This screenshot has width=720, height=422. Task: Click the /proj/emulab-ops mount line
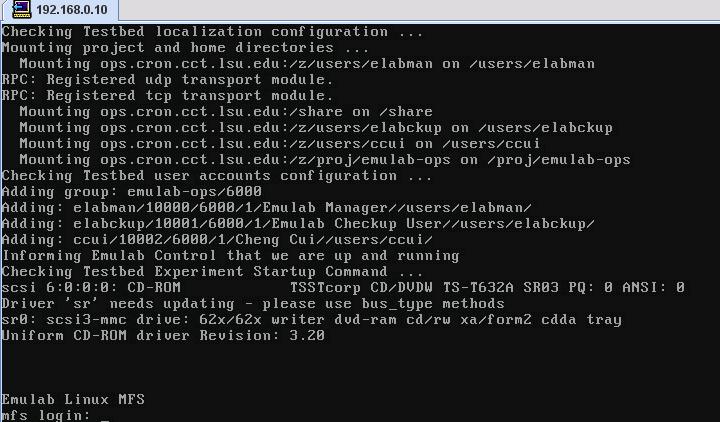pyautogui.click(x=325, y=160)
